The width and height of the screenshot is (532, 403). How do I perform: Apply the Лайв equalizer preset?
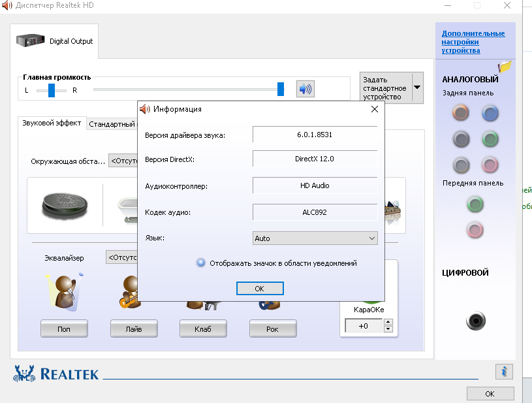[x=134, y=329]
